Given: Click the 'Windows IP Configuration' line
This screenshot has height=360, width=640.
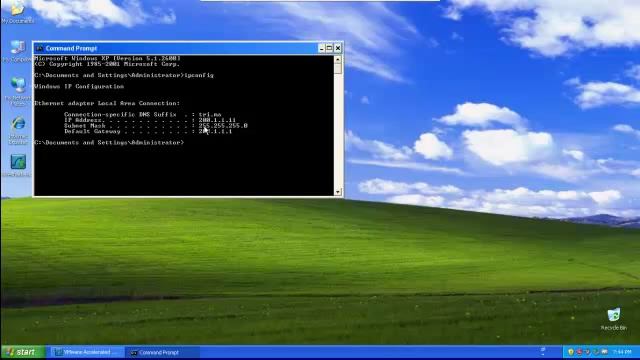Looking at the screenshot, I should pos(79,87).
